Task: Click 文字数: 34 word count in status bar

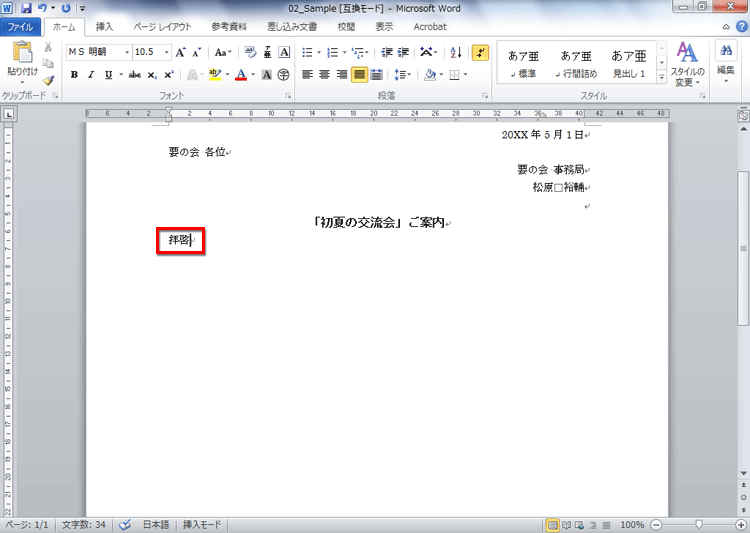Action: 84,525
